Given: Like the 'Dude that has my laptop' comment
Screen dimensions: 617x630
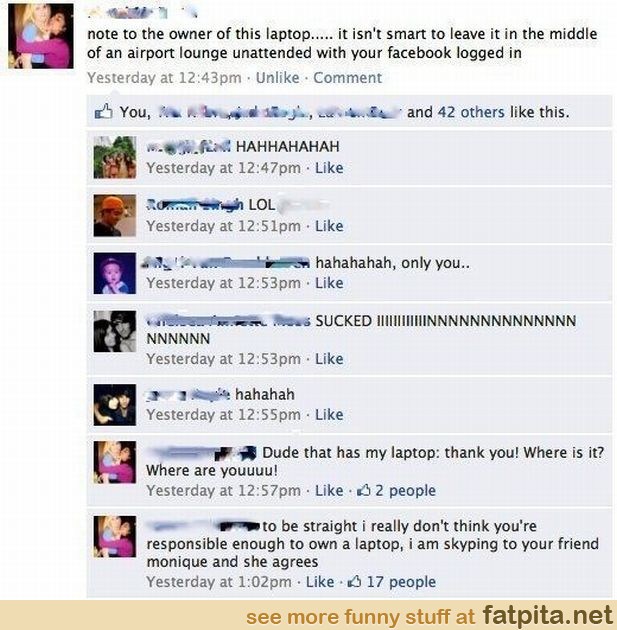Looking at the screenshot, I should pos(329,490).
